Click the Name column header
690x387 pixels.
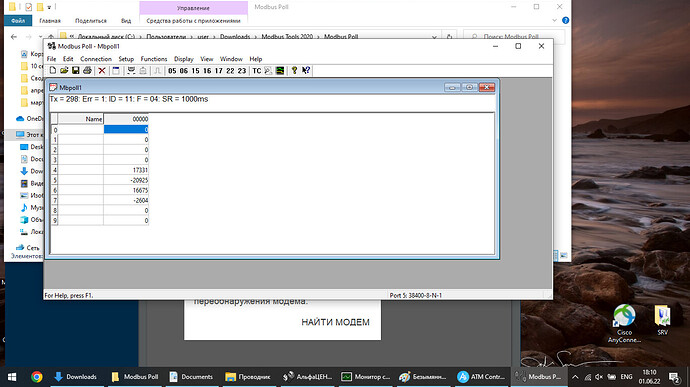[x=81, y=119]
